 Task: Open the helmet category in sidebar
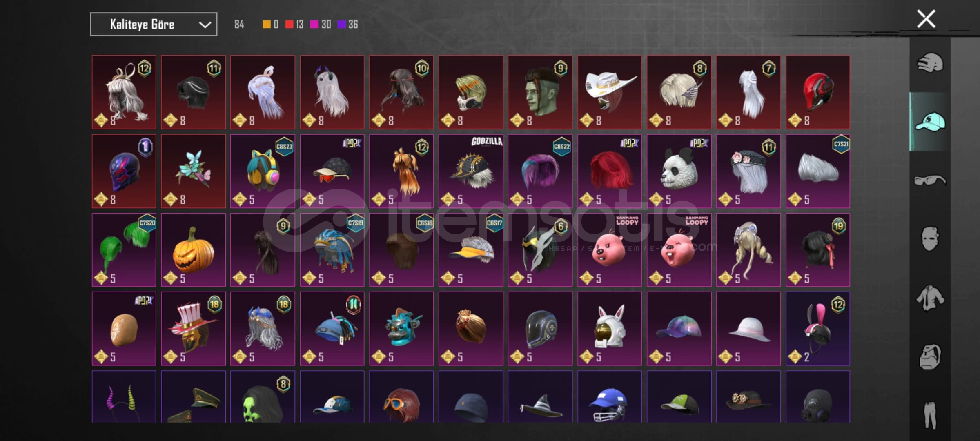coord(930,63)
